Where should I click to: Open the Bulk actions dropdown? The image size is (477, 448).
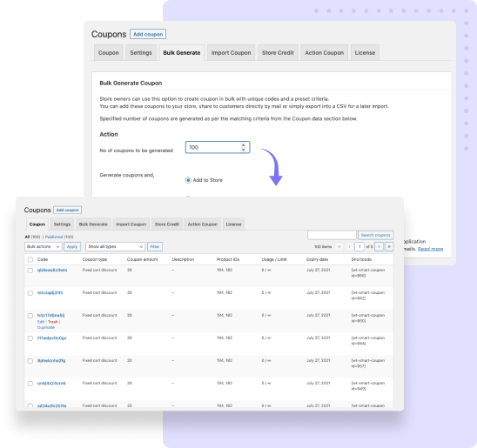pyautogui.click(x=43, y=246)
